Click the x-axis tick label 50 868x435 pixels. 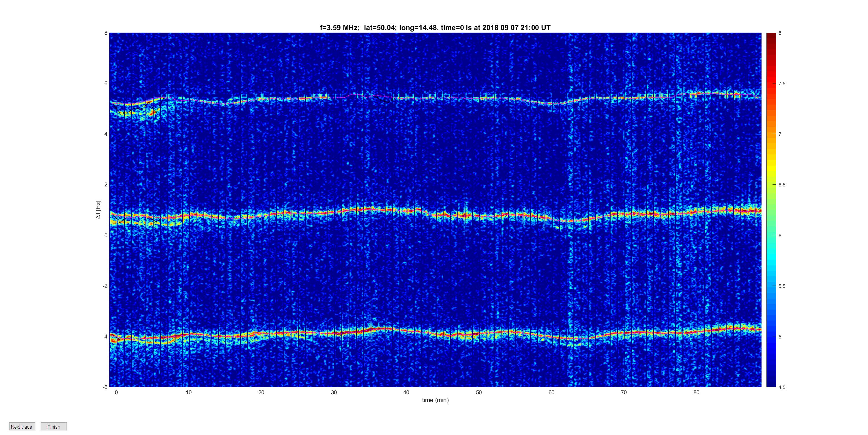point(479,392)
